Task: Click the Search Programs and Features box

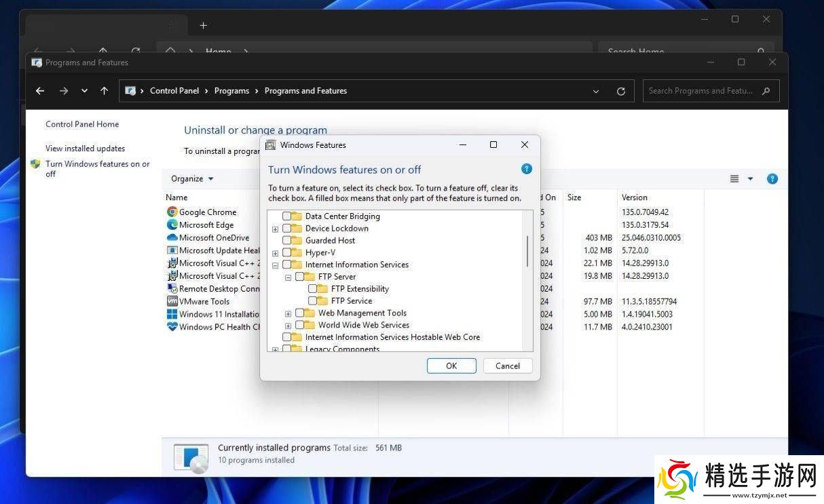Action: 701,91
